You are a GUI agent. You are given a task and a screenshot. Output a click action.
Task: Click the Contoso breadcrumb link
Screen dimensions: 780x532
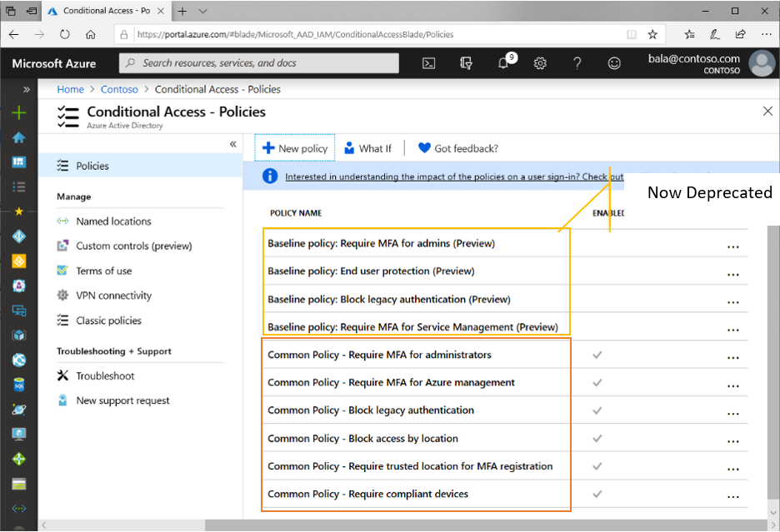pyautogui.click(x=119, y=89)
